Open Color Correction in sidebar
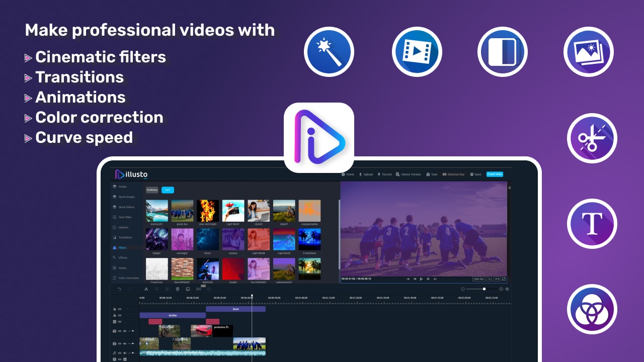Viewport: 644px width, 362px height. tap(126, 278)
